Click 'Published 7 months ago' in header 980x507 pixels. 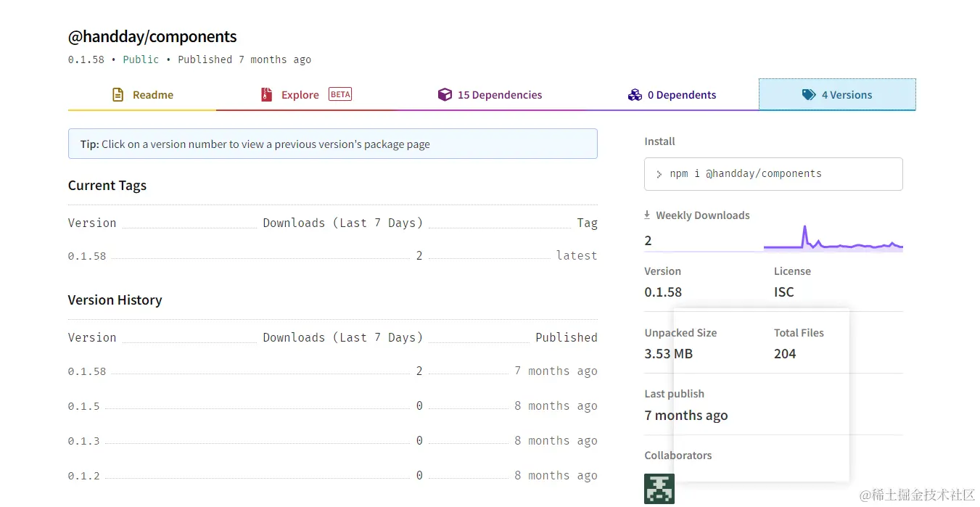point(244,59)
